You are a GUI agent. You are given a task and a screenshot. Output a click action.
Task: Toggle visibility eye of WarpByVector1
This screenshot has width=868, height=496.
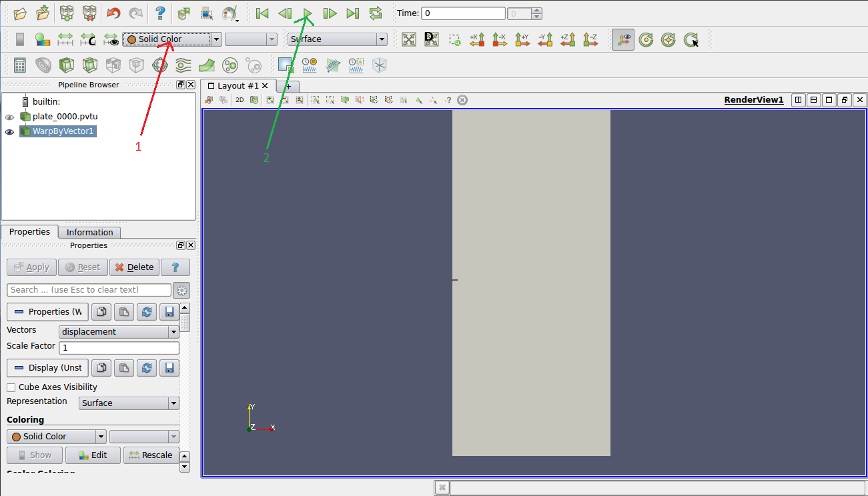pyautogui.click(x=9, y=131)
